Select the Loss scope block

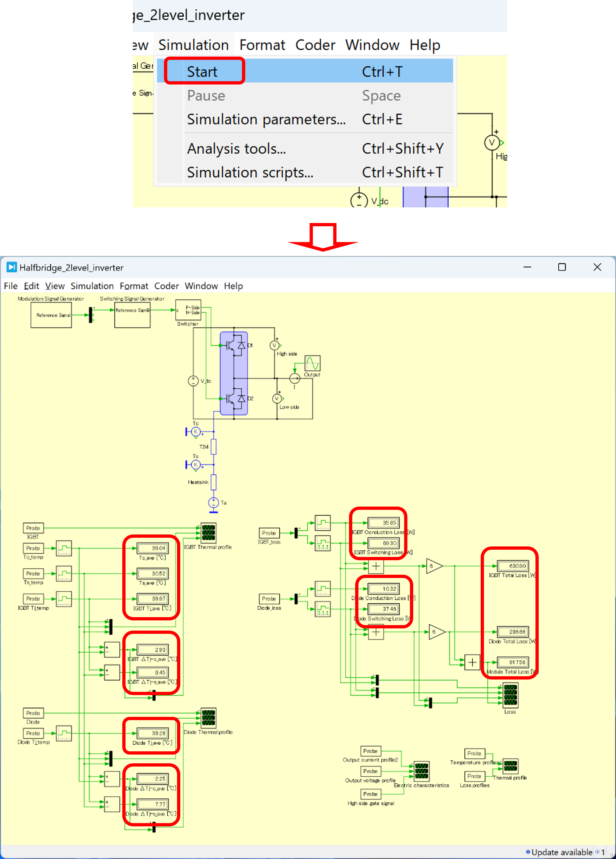tap(510, 695)
